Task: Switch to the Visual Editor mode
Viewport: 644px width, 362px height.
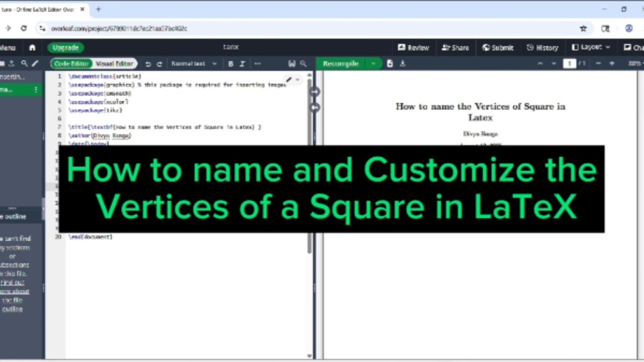Action: point(115,64)
